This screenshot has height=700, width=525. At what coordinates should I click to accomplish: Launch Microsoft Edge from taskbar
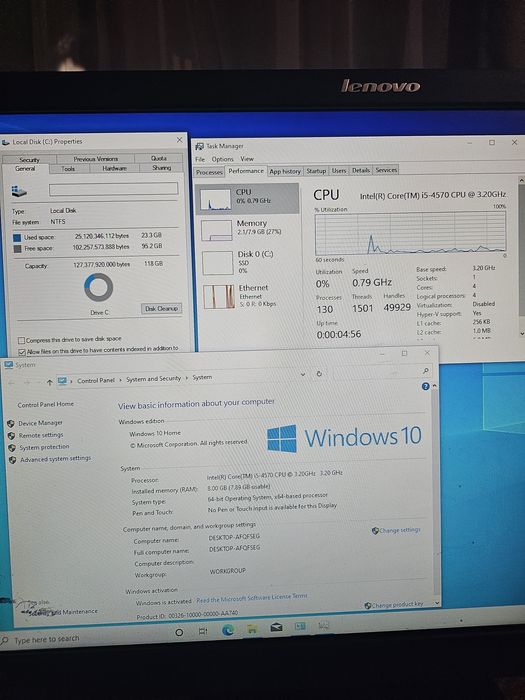(x=228, y=630)
